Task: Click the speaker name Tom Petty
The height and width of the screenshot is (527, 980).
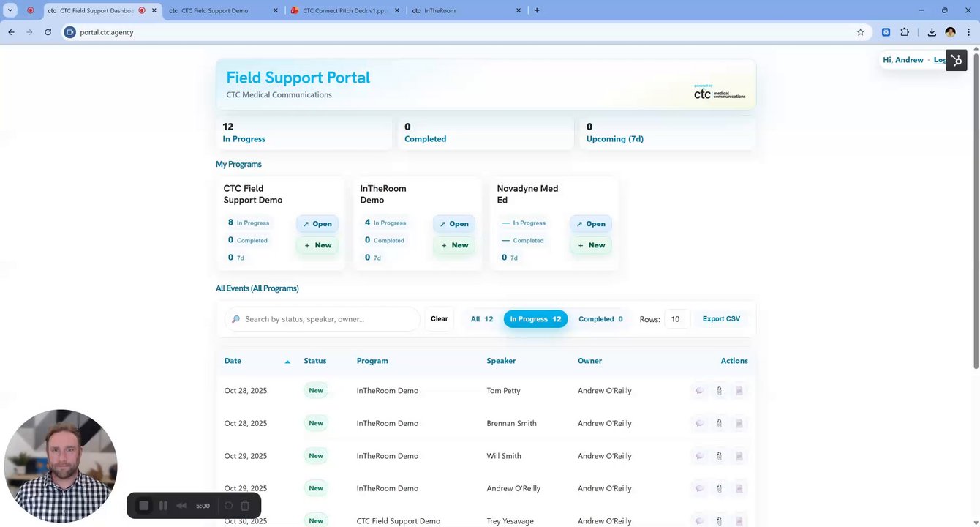Action: pos(503,391)
